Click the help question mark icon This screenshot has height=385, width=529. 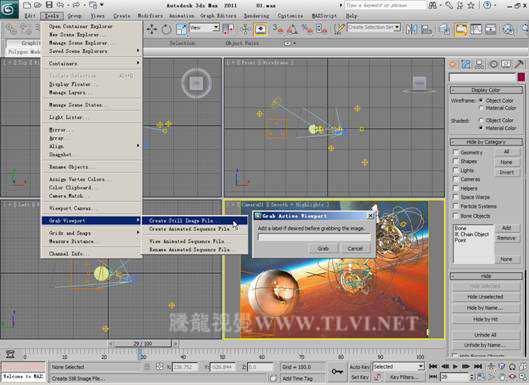pos(488,5)
